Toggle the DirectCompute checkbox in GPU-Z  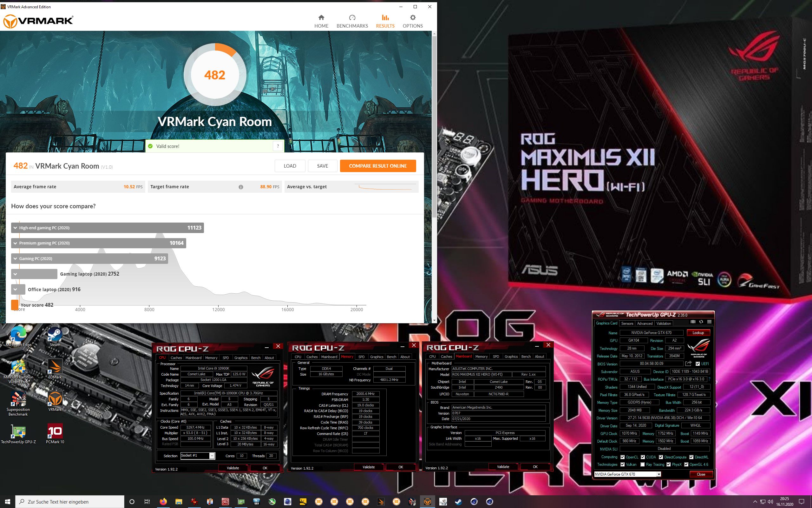coord(661,457)
